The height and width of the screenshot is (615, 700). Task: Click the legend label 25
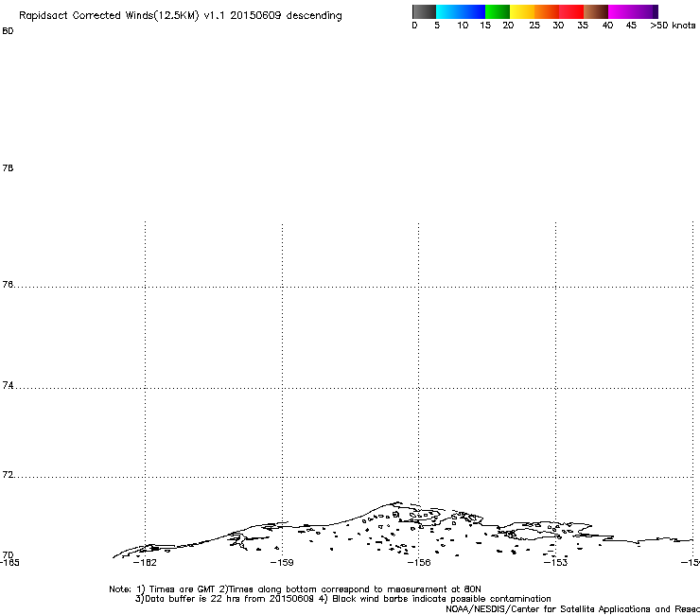(x=534, y=26)
